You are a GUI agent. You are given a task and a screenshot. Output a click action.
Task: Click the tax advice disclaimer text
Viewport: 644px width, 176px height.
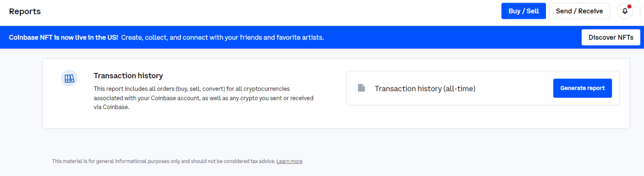pos(163,161)
